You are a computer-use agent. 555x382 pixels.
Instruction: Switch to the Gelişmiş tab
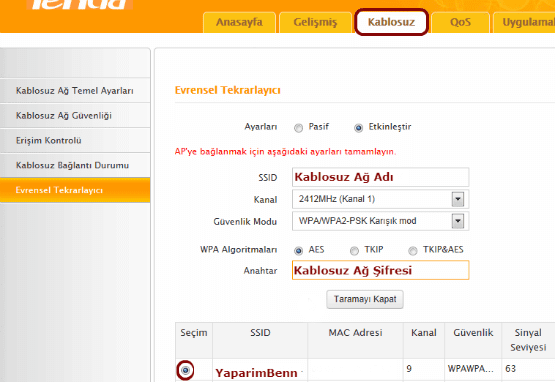[315, 22]
